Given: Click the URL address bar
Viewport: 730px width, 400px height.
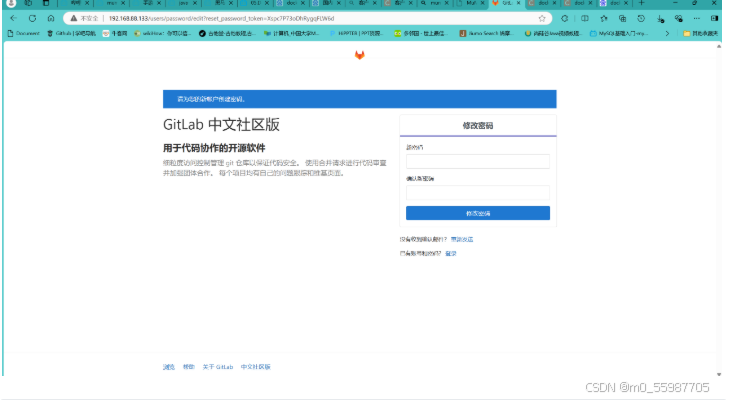Looking at the screenshot, I should click(x=307, y=19).
